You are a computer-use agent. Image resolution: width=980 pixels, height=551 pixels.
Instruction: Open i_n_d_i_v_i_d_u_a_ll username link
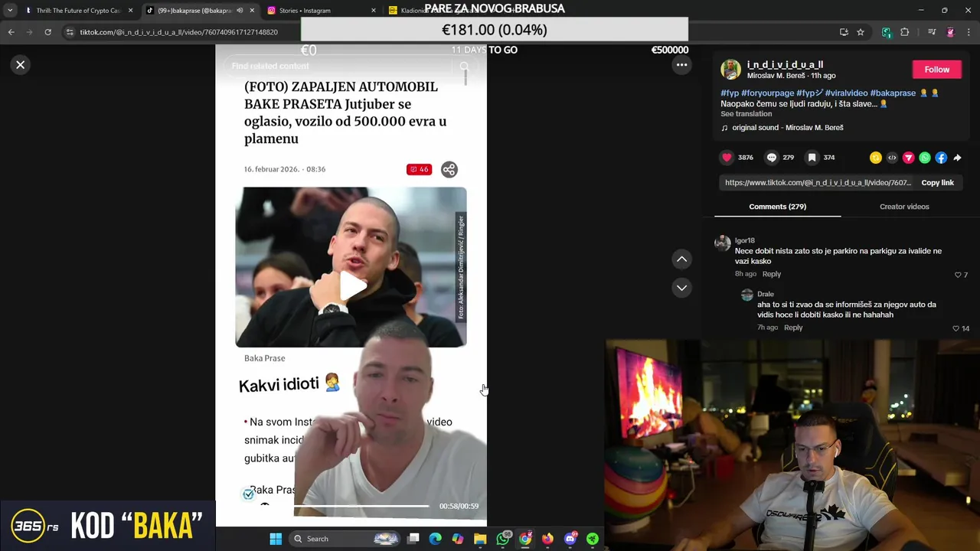[x=785, y=65]
